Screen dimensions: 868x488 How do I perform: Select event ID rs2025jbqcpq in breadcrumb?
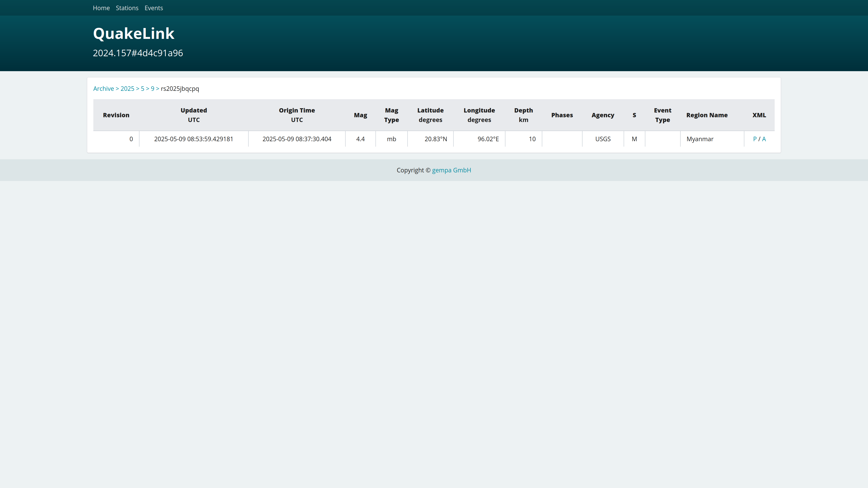coord(180,89)
